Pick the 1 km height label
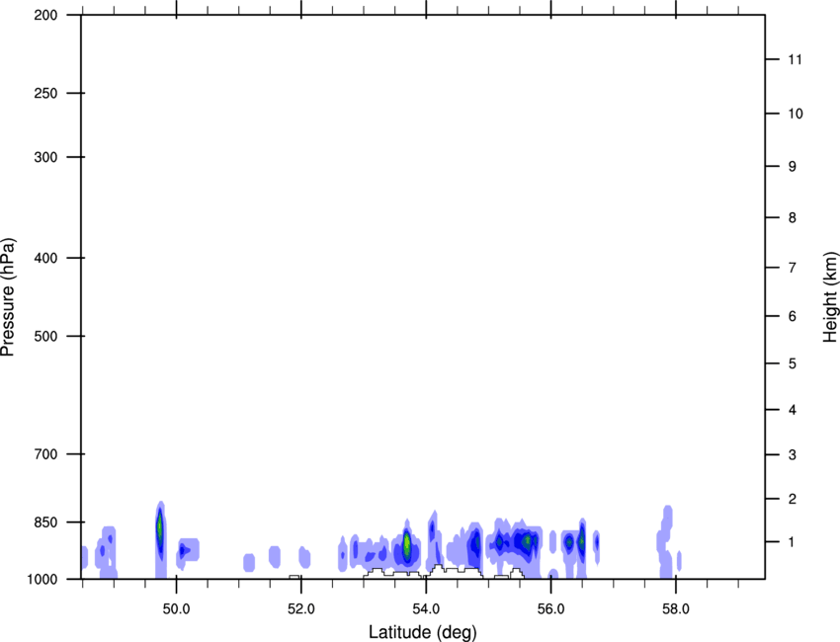Image resolution: width=840 pixels, height=642 pixels. [x=792, y=542]
